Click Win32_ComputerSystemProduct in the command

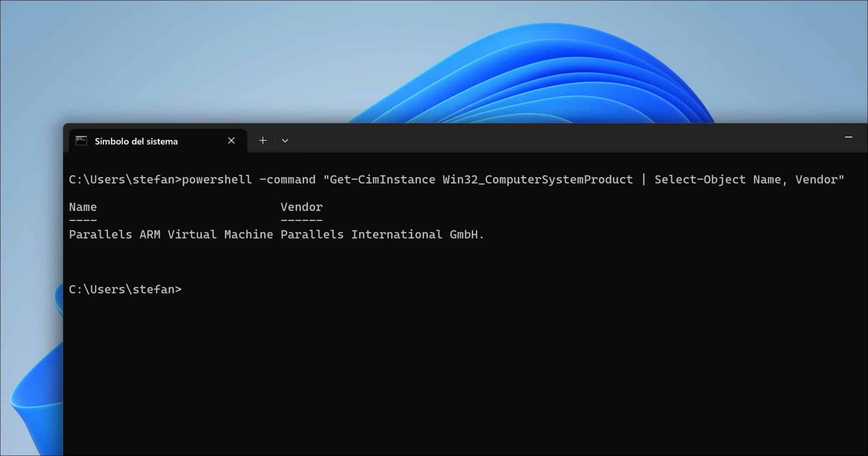coord(537,179)
